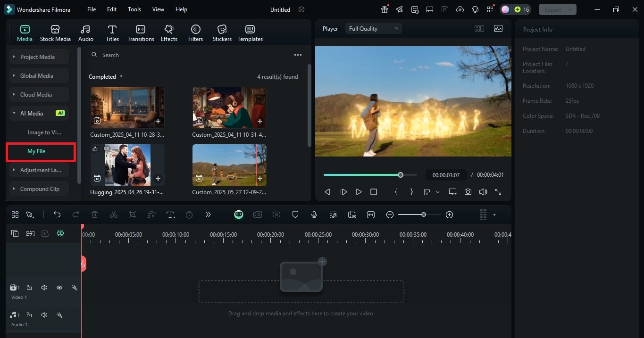Open the Help menu
The image size is (644, 338).
tap(181, 9)
